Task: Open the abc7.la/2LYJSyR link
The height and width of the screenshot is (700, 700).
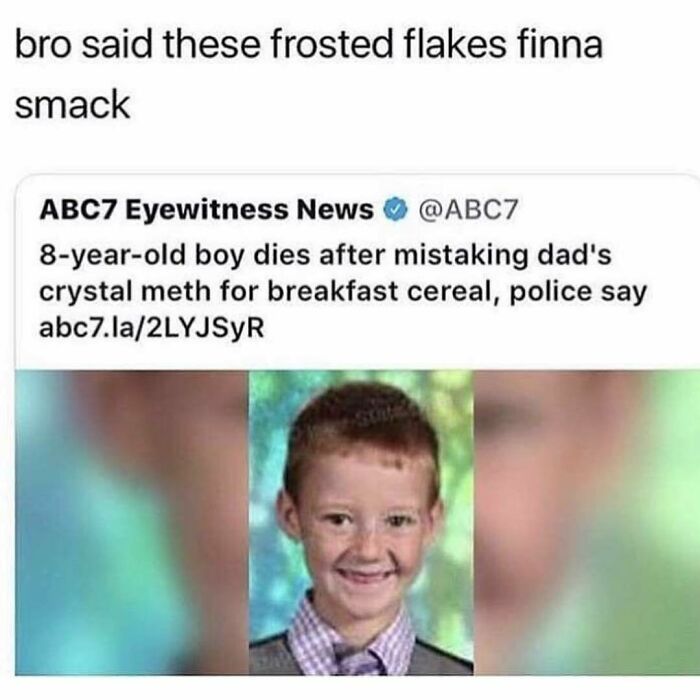Action: point(152,328)
